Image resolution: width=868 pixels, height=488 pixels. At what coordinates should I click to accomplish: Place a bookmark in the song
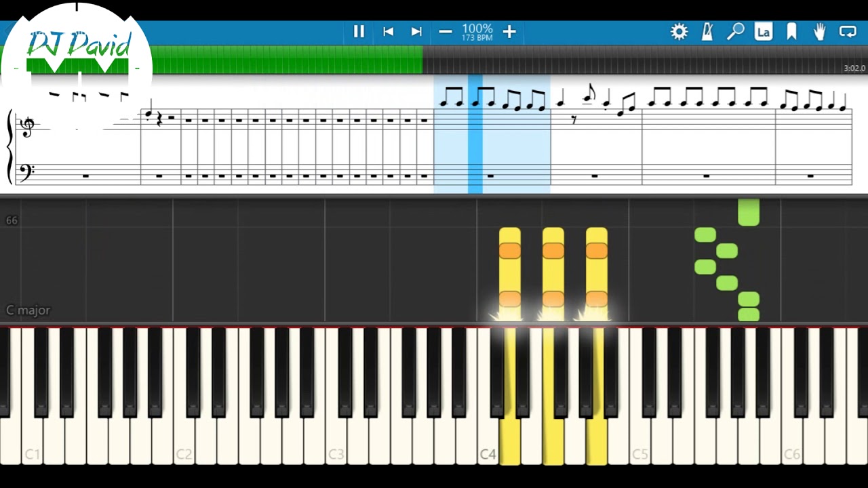(x=791, y=31)
